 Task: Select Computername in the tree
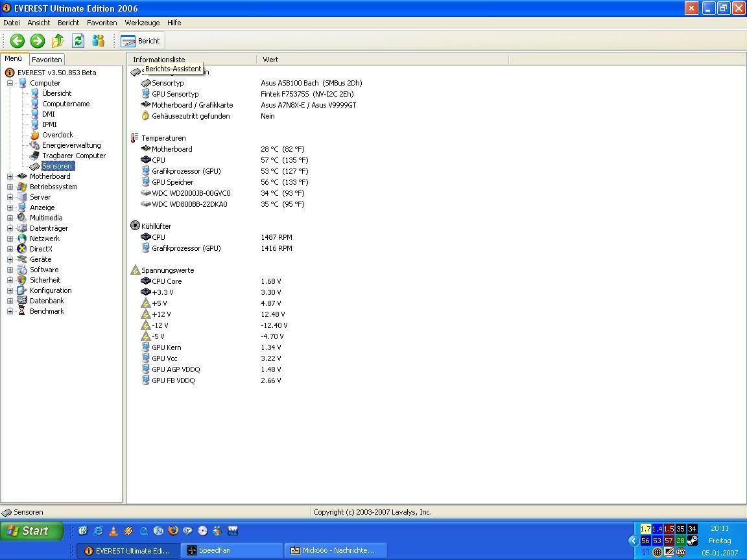pyautogui.click(x=65, y=104)
